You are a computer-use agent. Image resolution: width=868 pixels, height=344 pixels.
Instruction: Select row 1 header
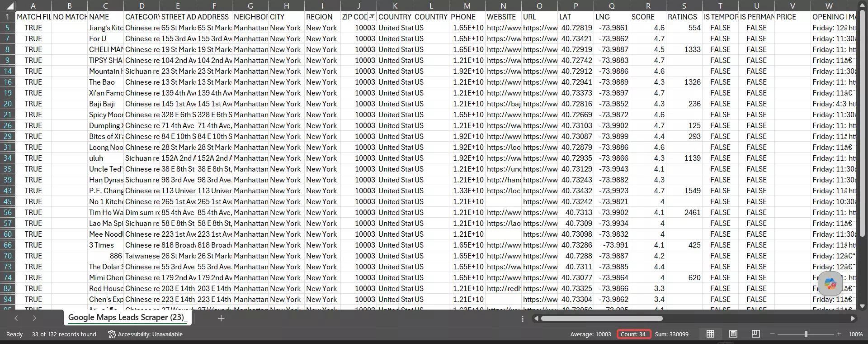pyautogui.click(x=8, y=17)
